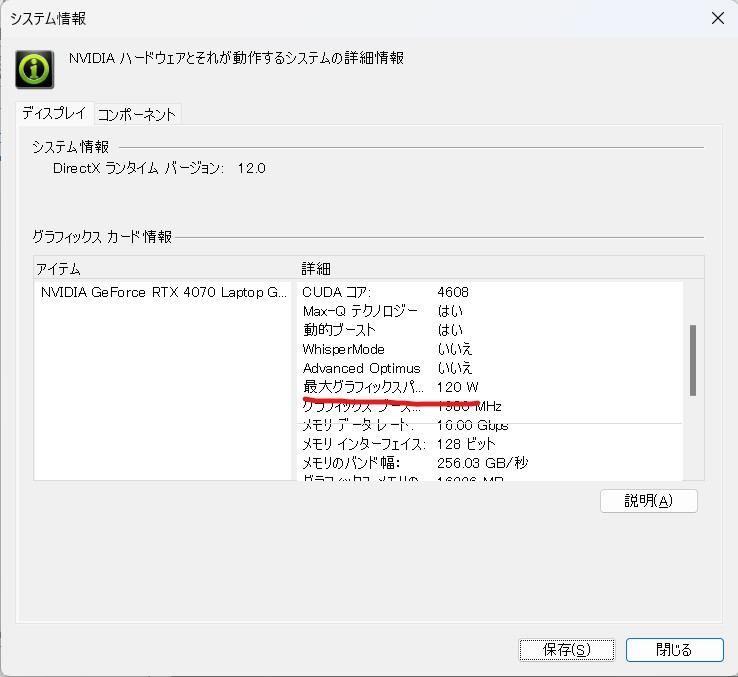Click the 120 W value
The image size is (738, 677).
(x=457, y=387)
